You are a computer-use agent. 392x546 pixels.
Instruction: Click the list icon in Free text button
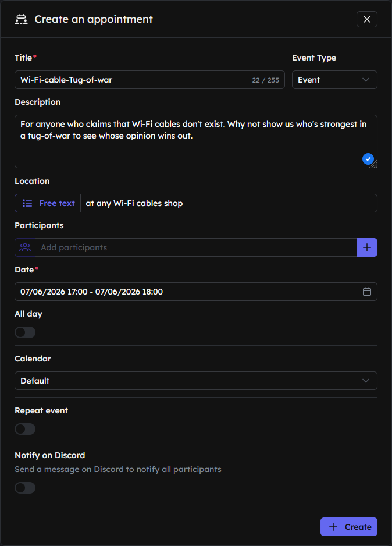click(x=27, y=203)
